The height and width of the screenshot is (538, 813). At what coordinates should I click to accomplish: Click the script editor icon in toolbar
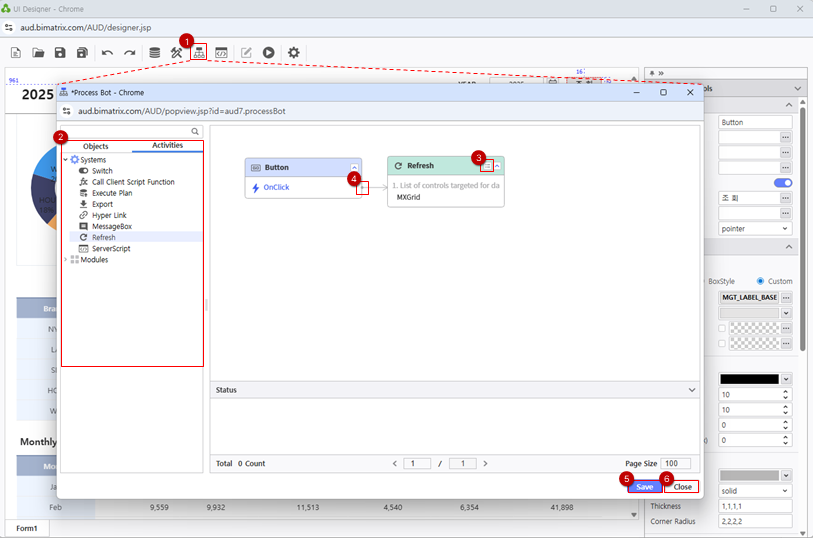tap(222, 53)
